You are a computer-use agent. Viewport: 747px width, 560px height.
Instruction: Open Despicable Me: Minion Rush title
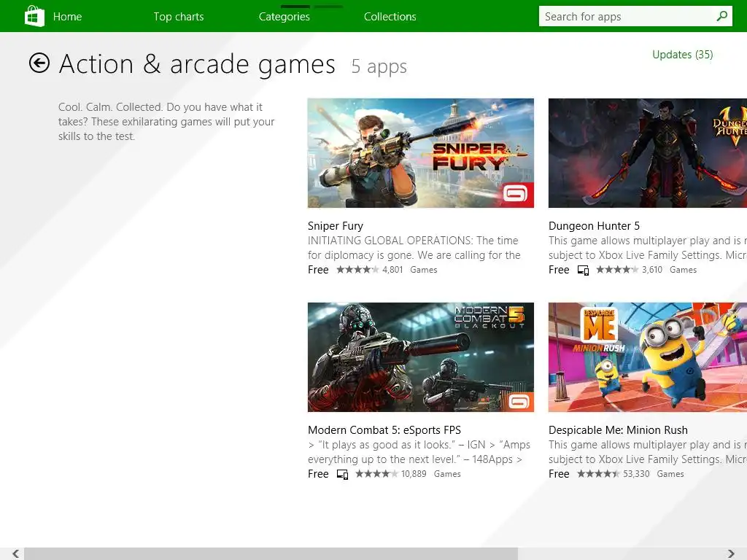pyautogui.click(x=618, y=430)
